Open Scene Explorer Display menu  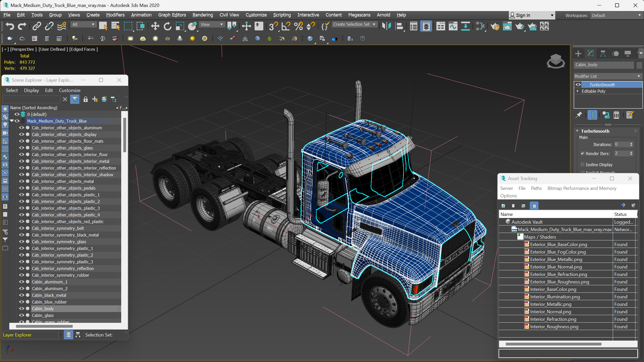tap(31, 90)
